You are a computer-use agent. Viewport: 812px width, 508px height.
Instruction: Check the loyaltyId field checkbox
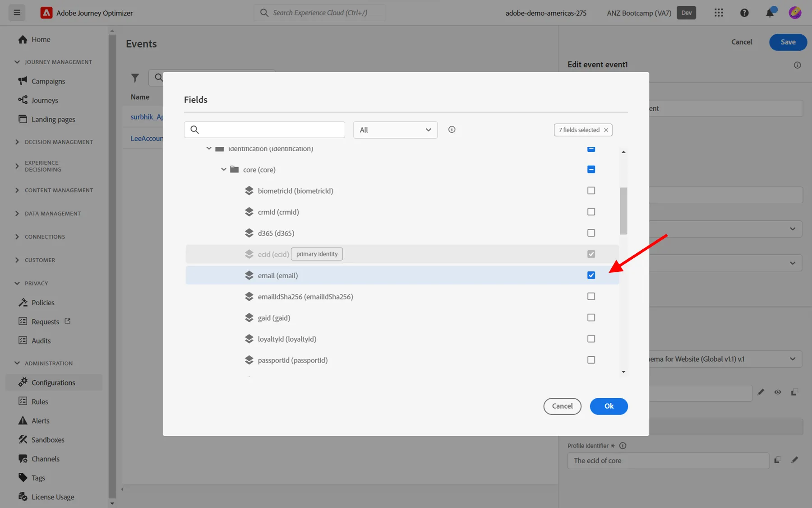[x=591, y=339]
